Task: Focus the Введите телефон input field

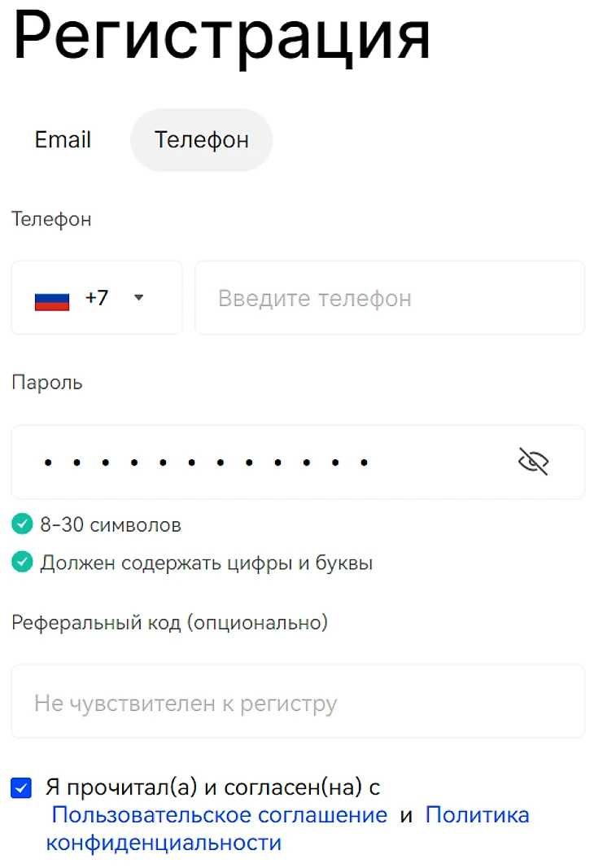Action: click(389, 298)
